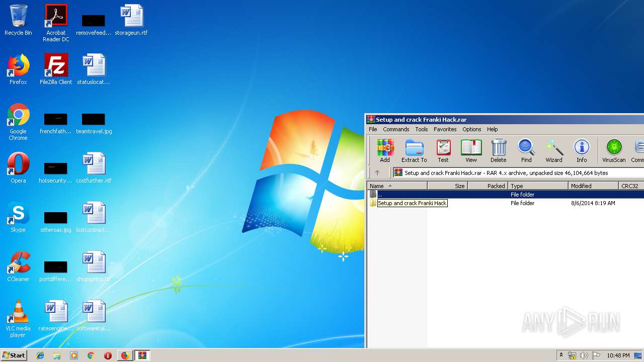The height and width of the screenshot is (362, 644).
Task: Open Windows Media Player from taskbar
Action: pyautogui.click(x=74, y=355)
